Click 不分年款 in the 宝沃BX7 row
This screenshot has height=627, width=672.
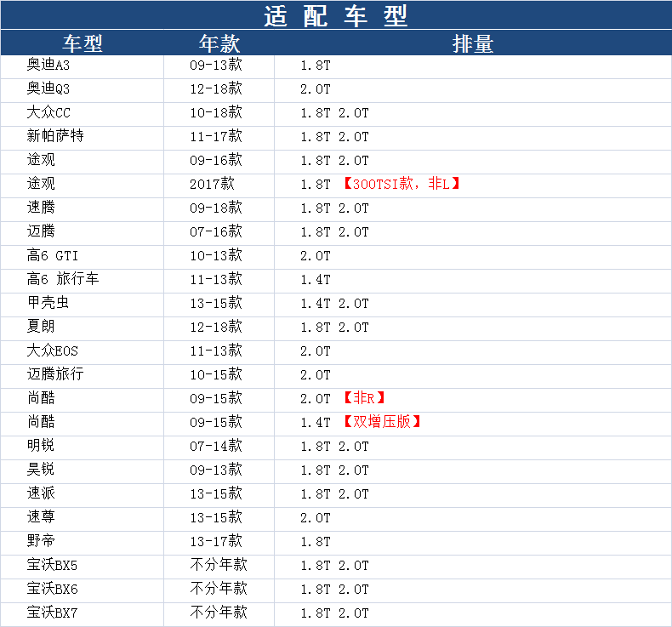tap(219, 613)
